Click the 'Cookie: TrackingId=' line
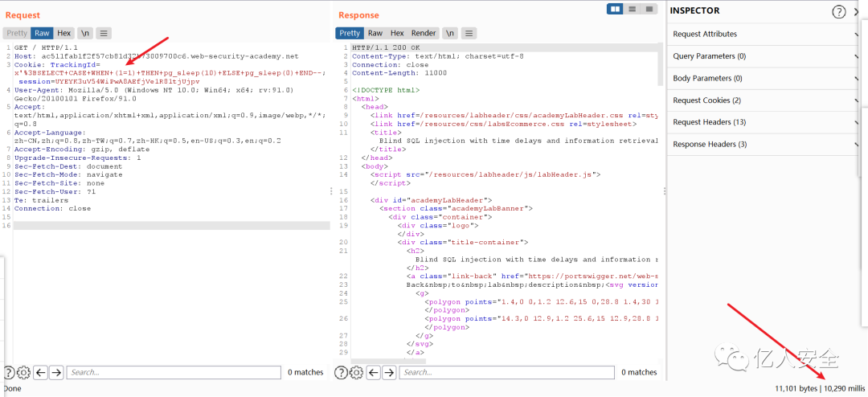 coord(56,64)
